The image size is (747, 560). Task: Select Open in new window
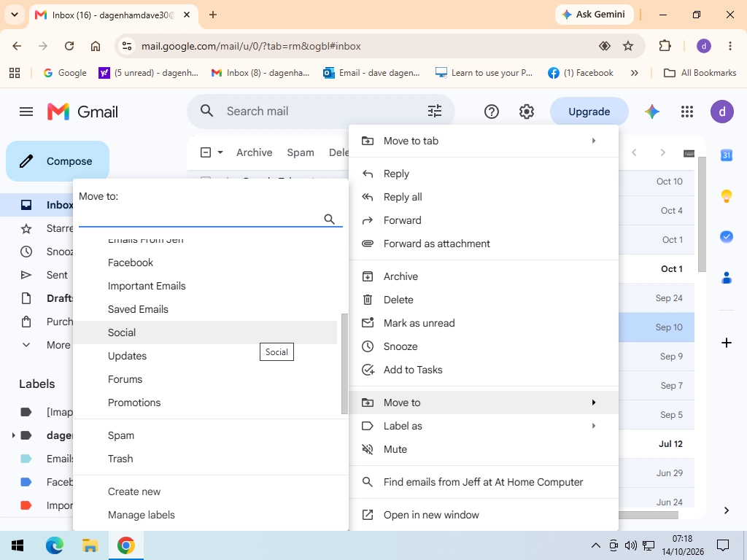pos(484,515)
